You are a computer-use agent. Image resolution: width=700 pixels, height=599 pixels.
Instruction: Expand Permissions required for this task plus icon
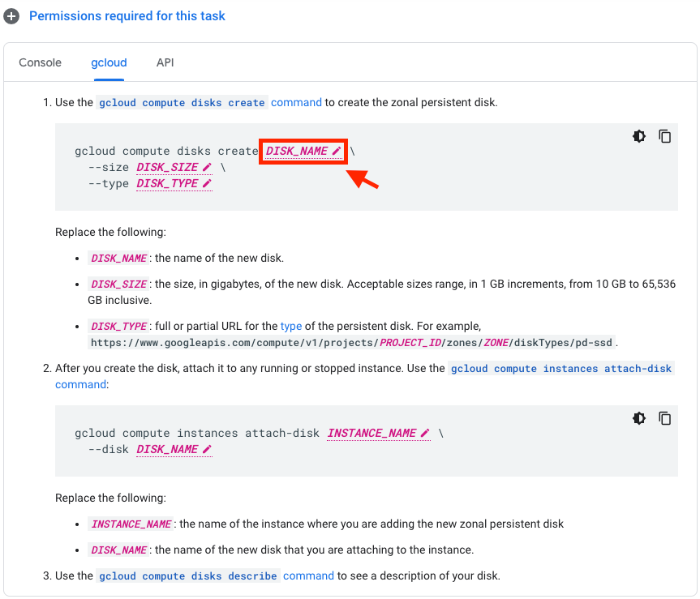pyautogui.click(x=11, y=16)
